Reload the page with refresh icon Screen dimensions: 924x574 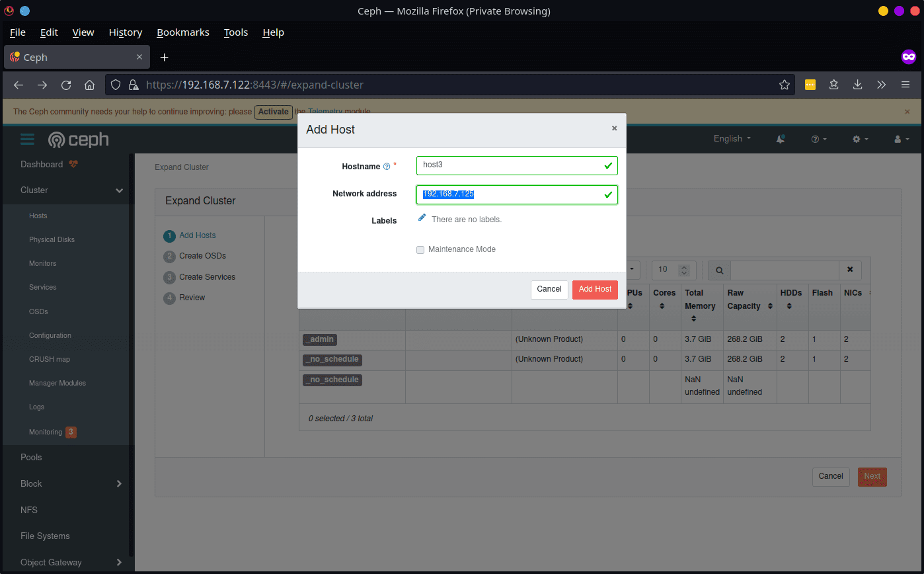click(x=66, y=85)
